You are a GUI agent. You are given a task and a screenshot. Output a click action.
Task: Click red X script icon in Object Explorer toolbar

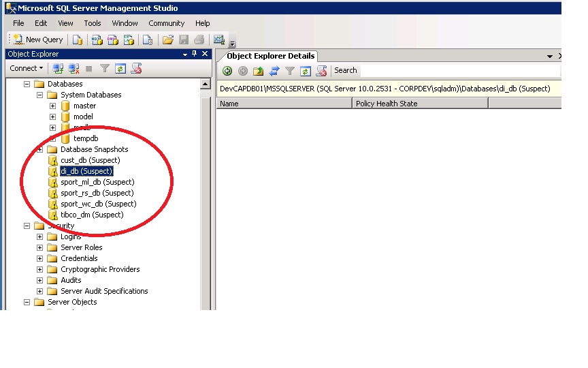tap(136, 69)
